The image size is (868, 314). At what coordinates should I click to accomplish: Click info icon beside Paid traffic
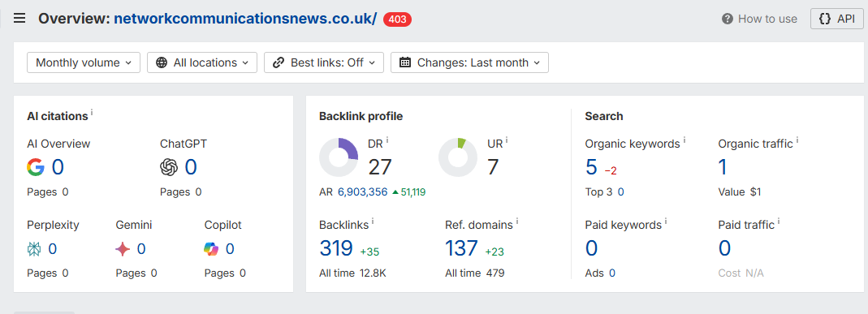779,222
